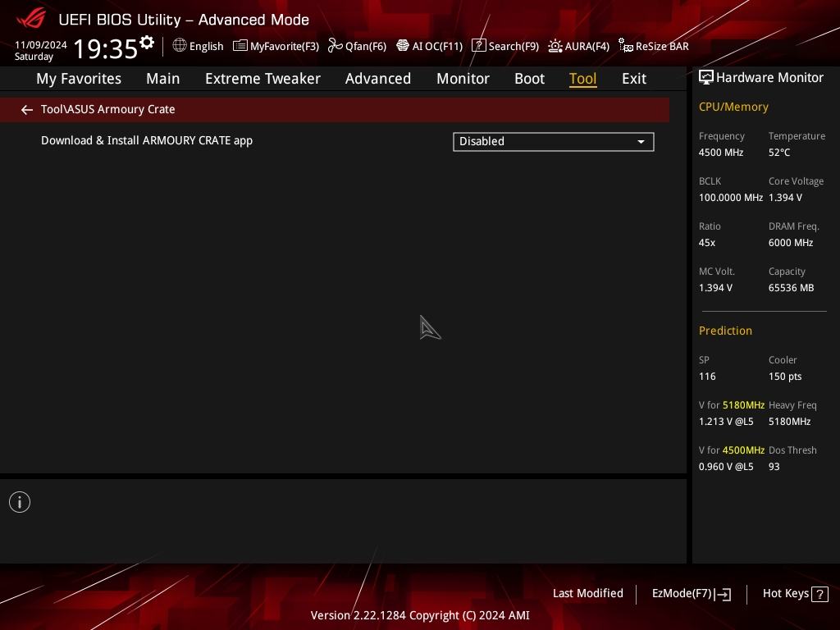Click the English language button

(x=199, y=46)
